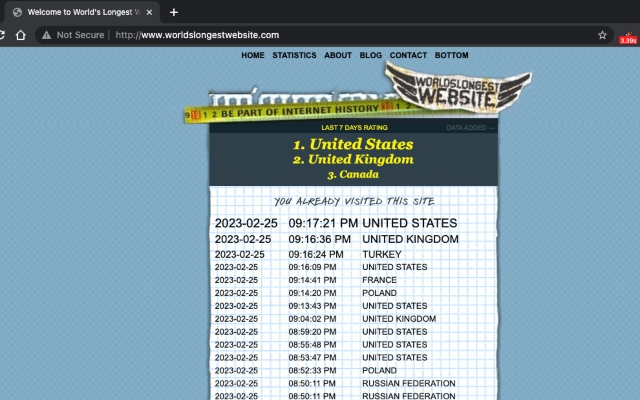Image resolution: width=640 pixels, height=400 pixels.
Task: Click the Be Part of Internet History banner
Action: 290,114
